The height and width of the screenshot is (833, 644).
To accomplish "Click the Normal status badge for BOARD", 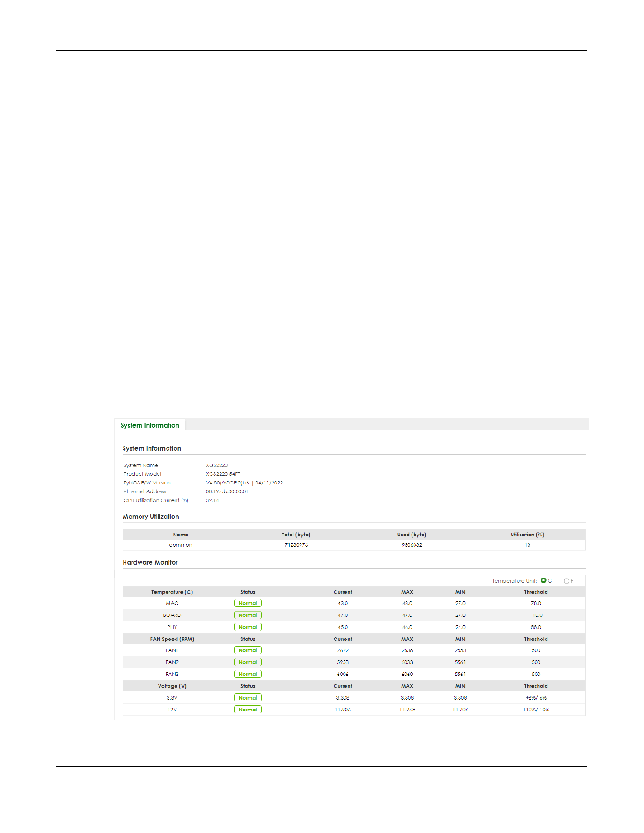I will (248, 615).
